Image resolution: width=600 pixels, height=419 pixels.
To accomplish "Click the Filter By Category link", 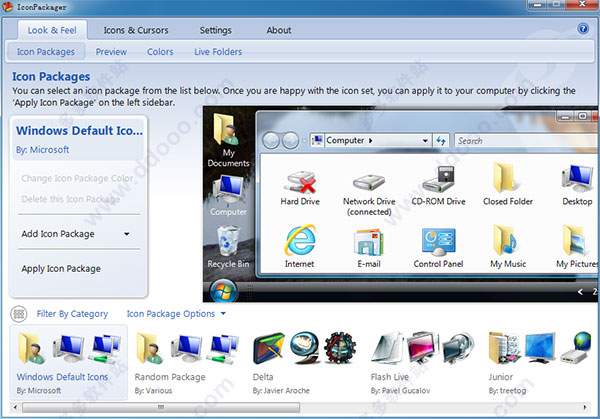I will (x=72, y=314).
